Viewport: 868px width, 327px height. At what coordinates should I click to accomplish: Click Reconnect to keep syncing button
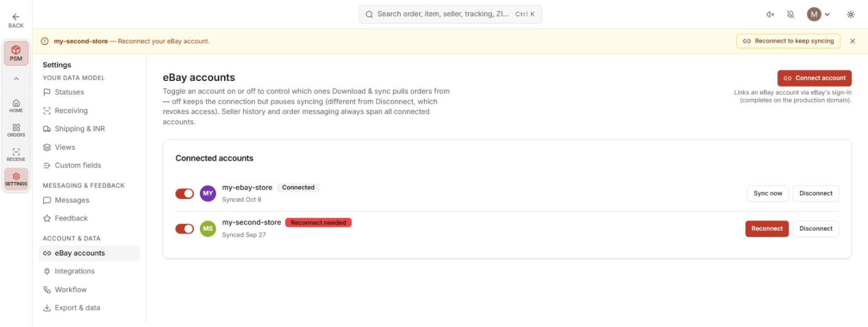pyautogui.click(x=788, y=41)
